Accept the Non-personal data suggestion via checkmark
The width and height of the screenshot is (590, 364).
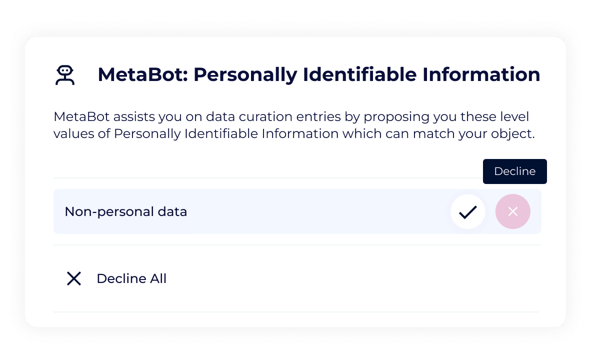pos(467,211)
